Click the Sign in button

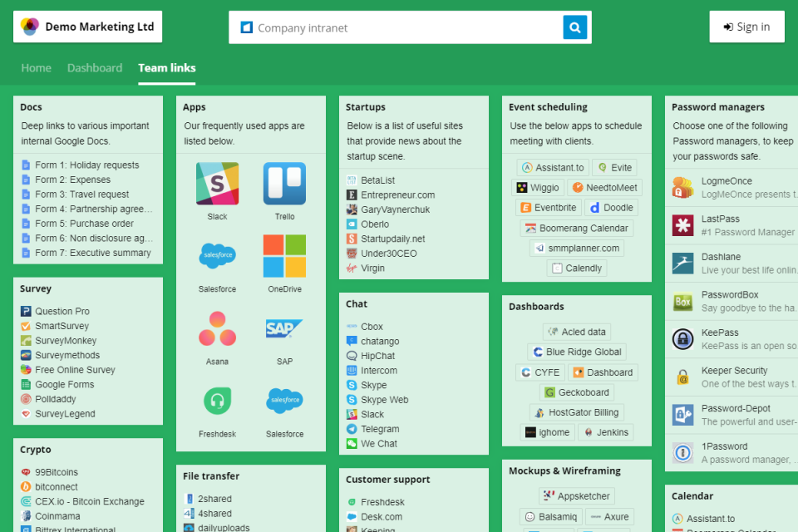click(746, 27)
